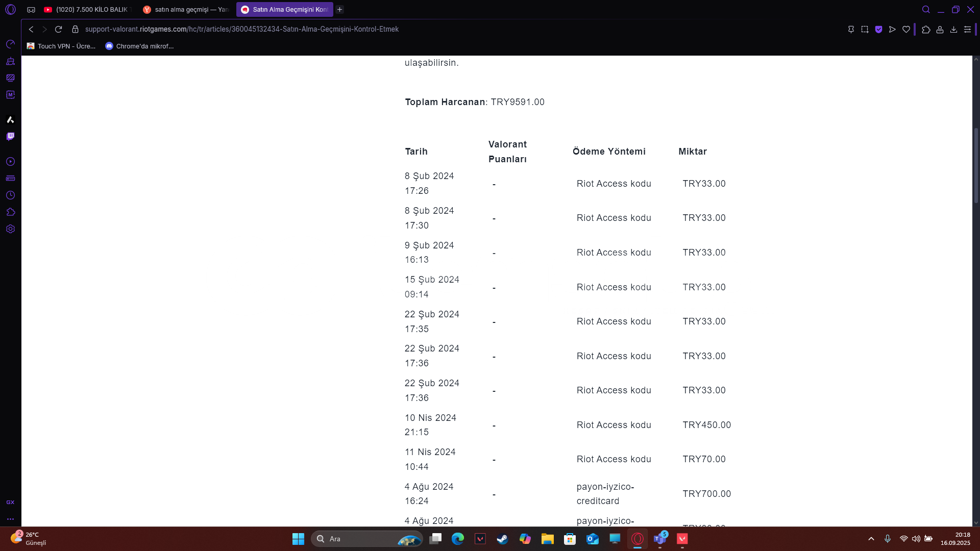Toggle the ad blocker shield icon
This screenshot has height=551, width=980.
878,30
